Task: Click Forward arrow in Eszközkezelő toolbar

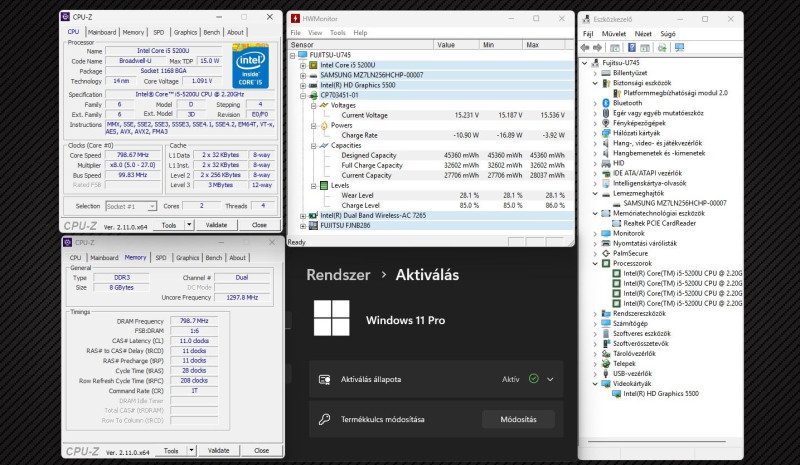Action: click(x=597, y=47)
